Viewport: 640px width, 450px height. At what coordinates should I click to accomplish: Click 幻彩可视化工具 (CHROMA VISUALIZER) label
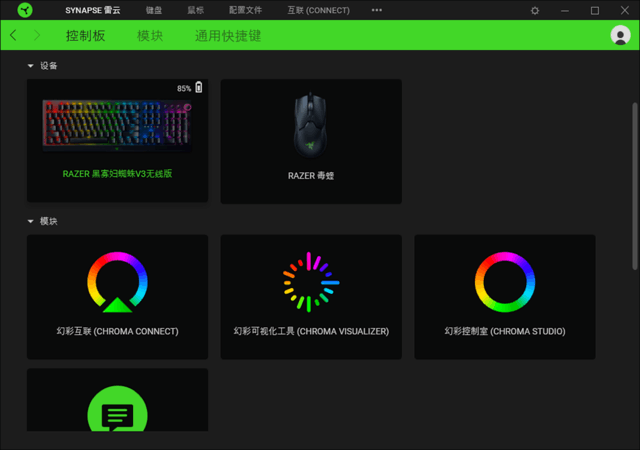click(311, 331)
